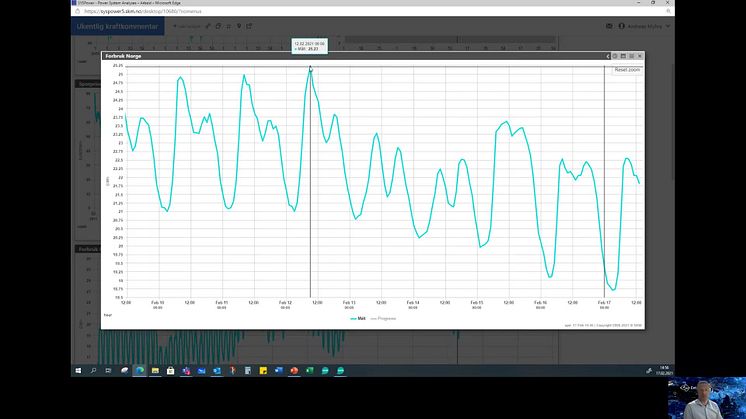Click the taskbar search icon
746x419 pixels.
93,370
